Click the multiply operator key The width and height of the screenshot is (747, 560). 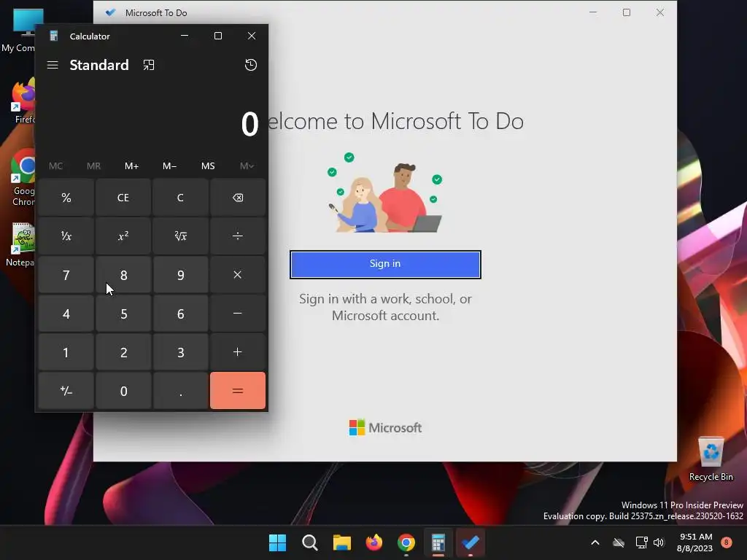[x=238, y=275]
